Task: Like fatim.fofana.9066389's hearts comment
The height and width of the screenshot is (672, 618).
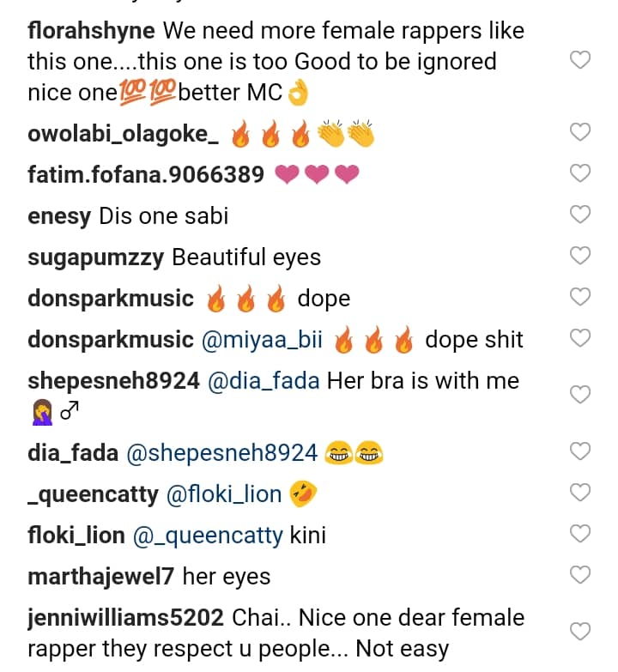Action: [x=581, y=173]
